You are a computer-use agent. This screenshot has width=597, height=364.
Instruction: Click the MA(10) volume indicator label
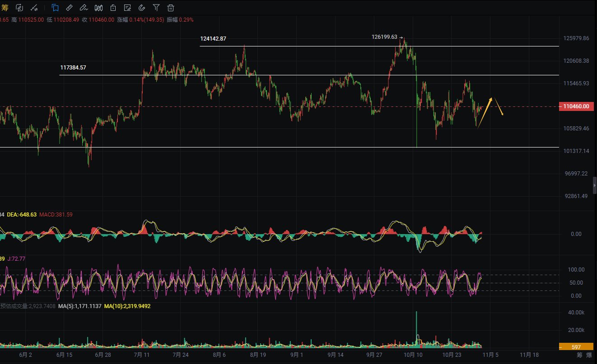point(127,306)
